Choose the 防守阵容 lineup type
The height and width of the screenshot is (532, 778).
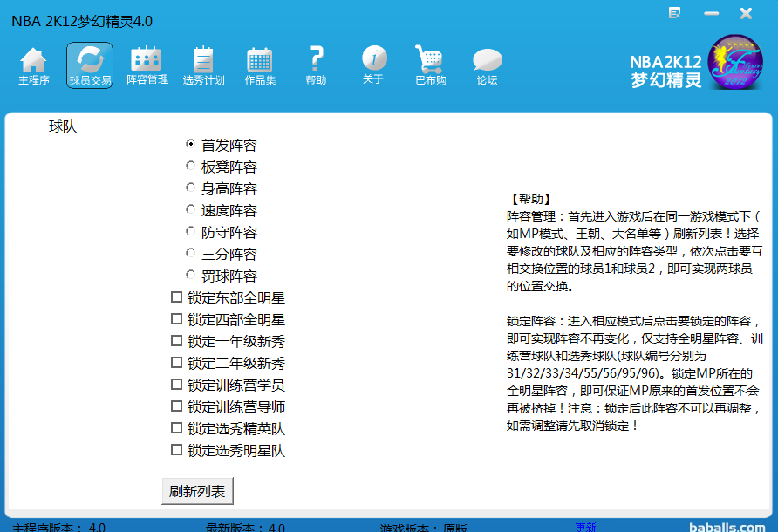[191, 231]
